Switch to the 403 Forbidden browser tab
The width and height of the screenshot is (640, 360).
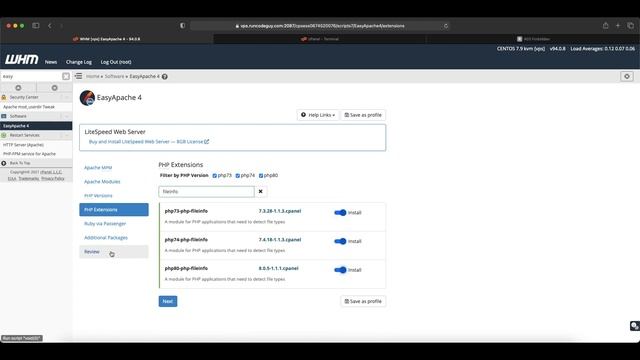533,39
